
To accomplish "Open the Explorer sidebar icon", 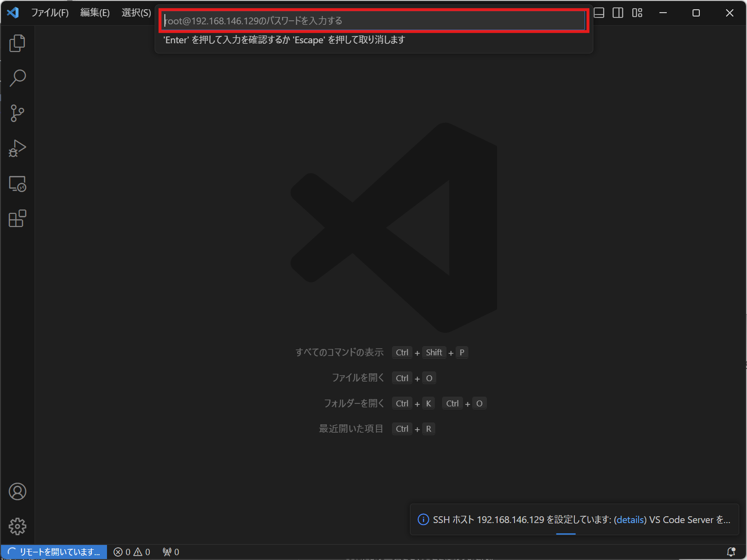I will tap(18, 43).
